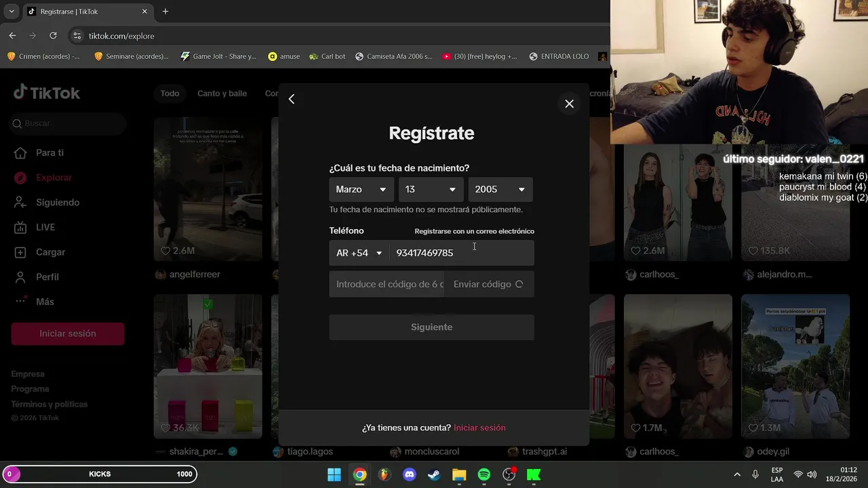Open the day dropdown showing 13
This screenshot has width=868, height=488.
click(x=431, y=190)
